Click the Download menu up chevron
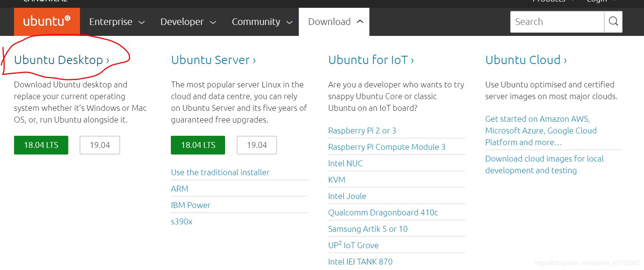Viewport: 644px width, 270px height. click(360, 21)
